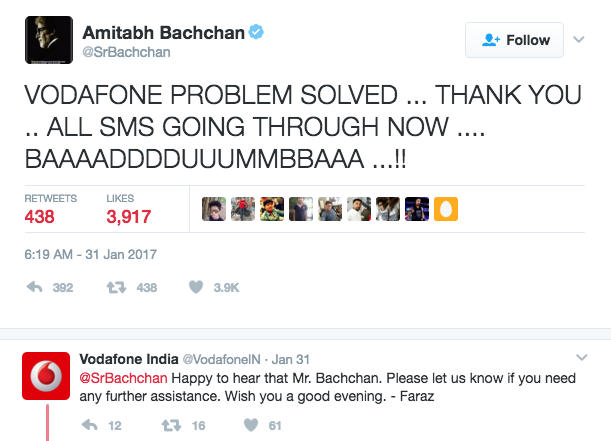
Task: Expand Vodafone reply's options chevron
Action: tap(582, 357)
